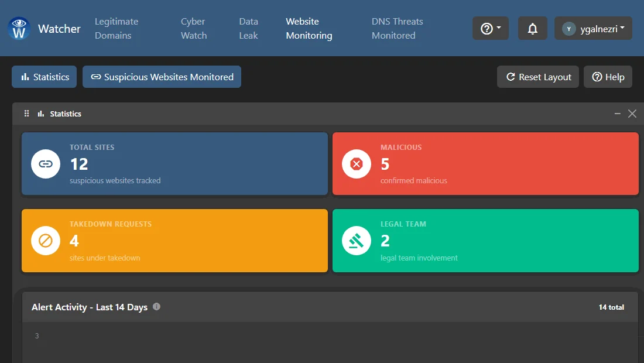This screenshot has height=363, width=644.
Task: Click the Legal Team gavel icon
Action: [356, 241]
